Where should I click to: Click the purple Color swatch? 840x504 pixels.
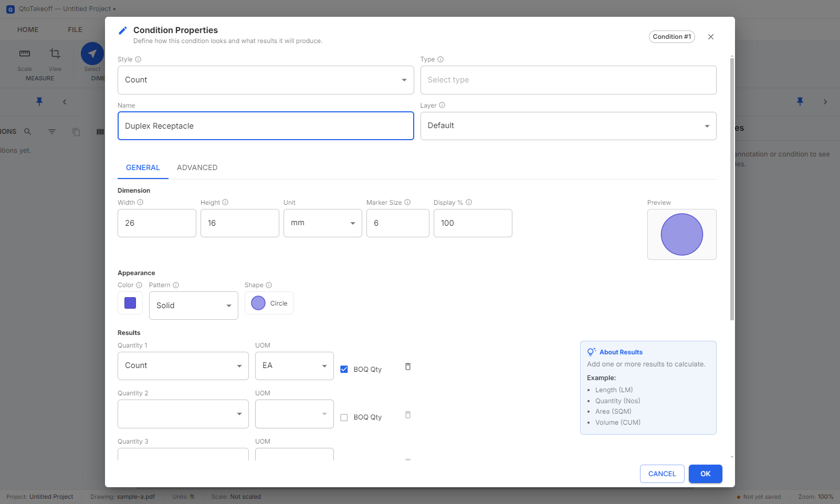130,303
